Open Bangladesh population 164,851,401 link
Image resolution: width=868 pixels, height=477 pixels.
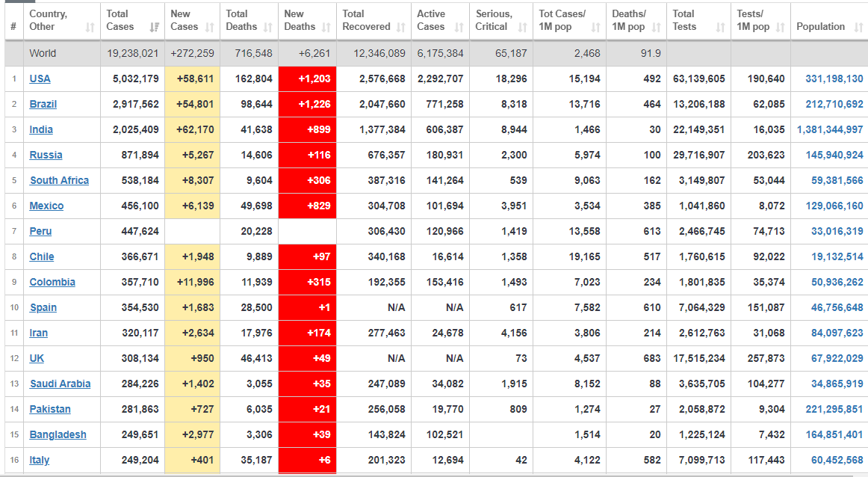[834, 435]
